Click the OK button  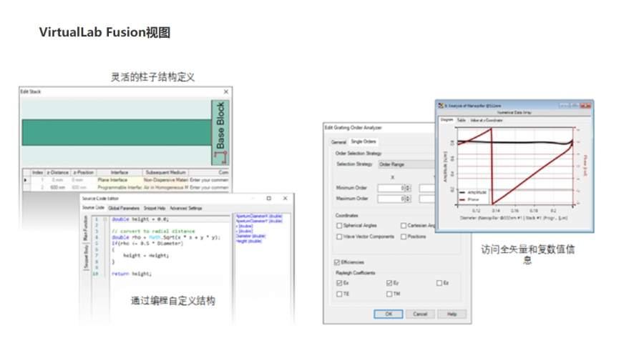pyautogui.click(x=388, y=314)
